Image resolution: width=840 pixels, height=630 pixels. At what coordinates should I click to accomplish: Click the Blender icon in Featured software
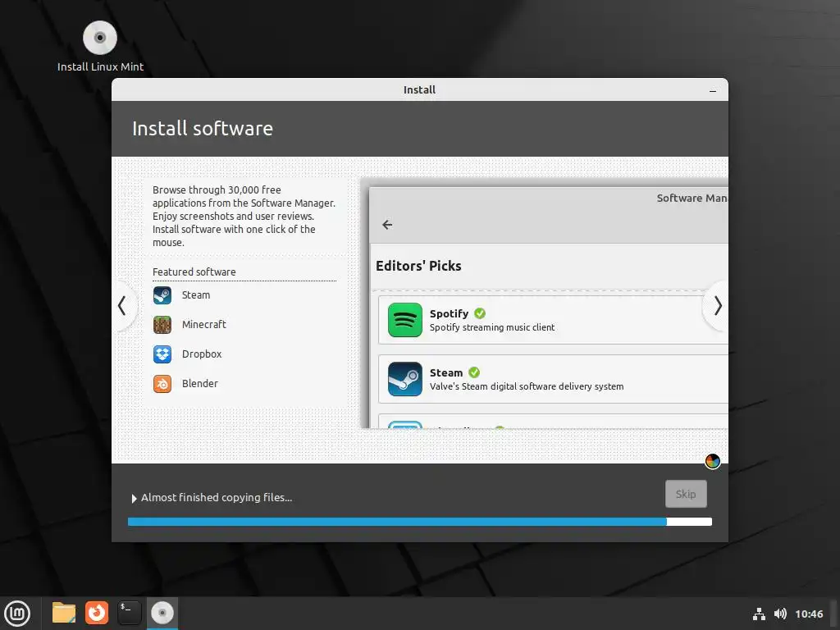coord(162,384)
